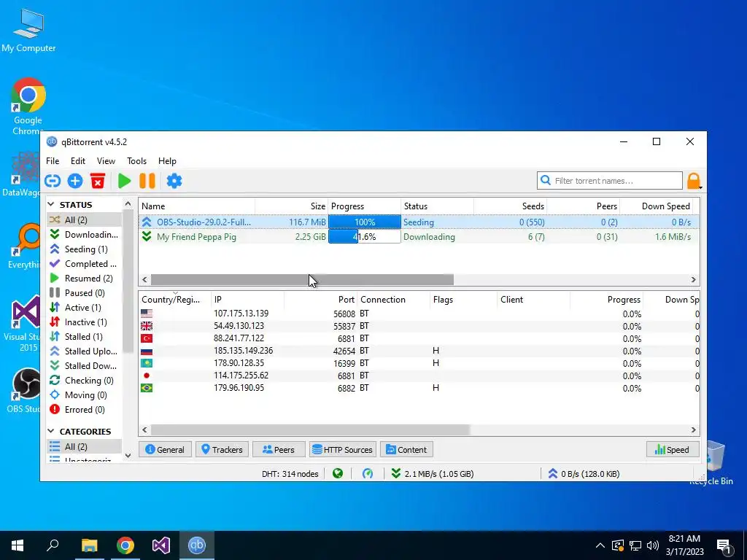Click right arrow of peers list scrollbar
Screen dimensions: 747x560
tap(694, 430)
